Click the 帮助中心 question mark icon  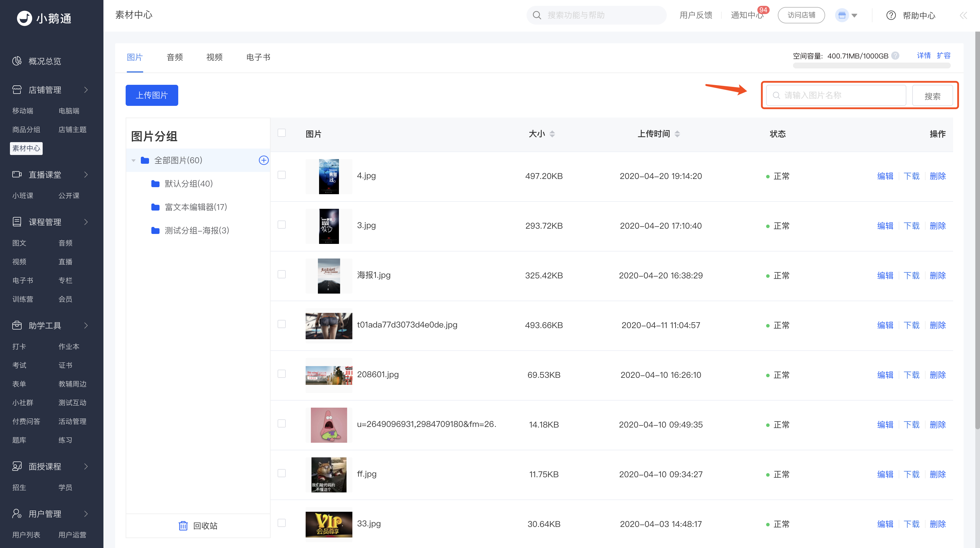[x=891, y=15]
